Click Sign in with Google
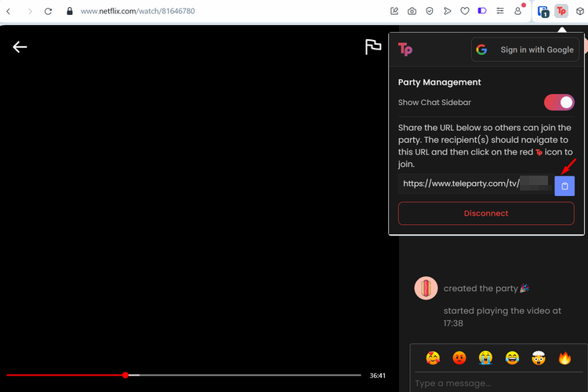This screenshot has width=588, height=392. pos(525,49)
